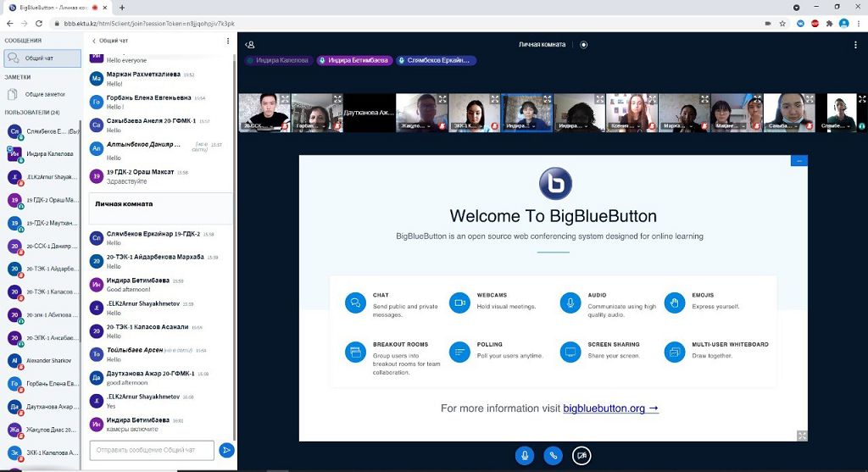The image size is (868, 472).
Task: Open the chat options three-dot menu
Action: pyautogui.click(x=227, y=41)
